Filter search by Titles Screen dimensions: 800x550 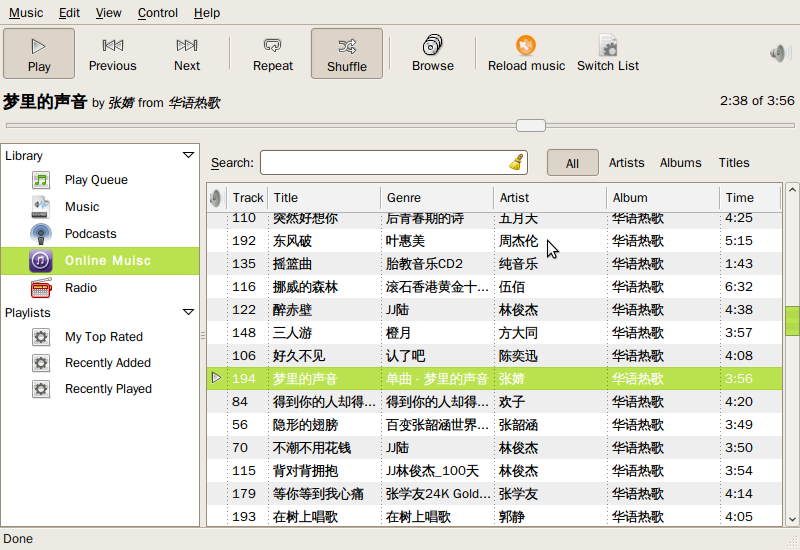[x=734, y=163]
